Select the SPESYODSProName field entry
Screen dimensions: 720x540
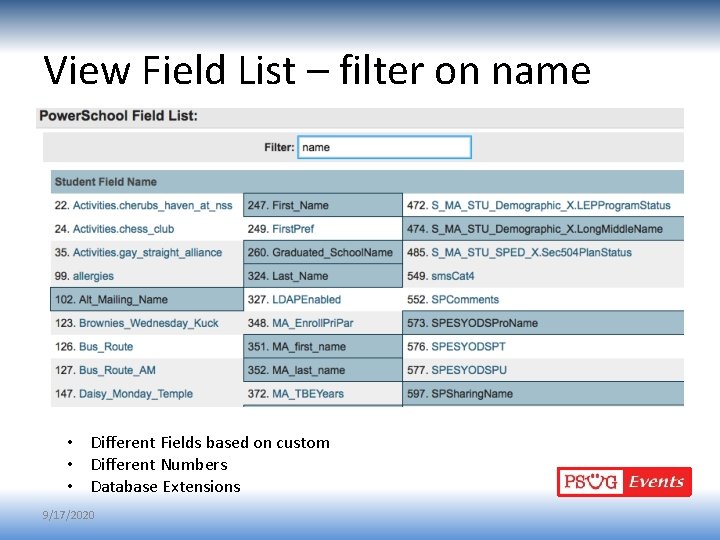click(x=543, y=323)
